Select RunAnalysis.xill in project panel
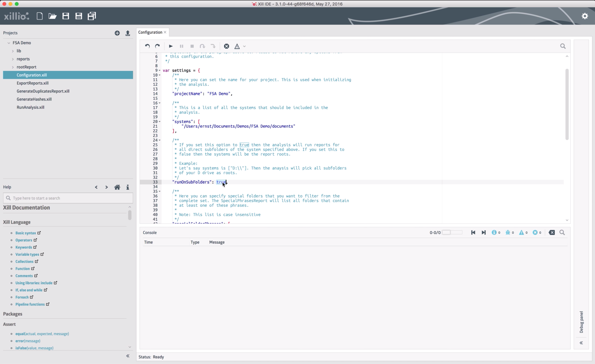Screen dimensions: 595x364 [30, 107]
